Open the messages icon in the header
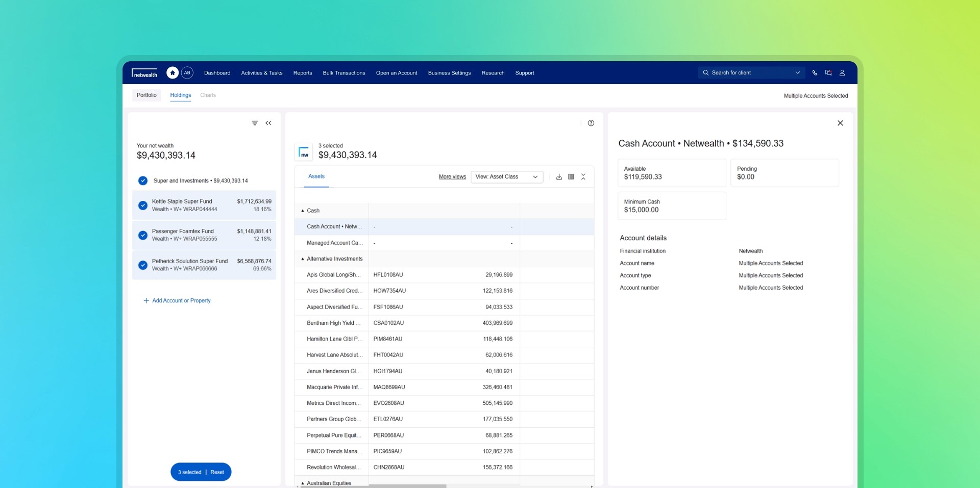 (x=828, y=73)
